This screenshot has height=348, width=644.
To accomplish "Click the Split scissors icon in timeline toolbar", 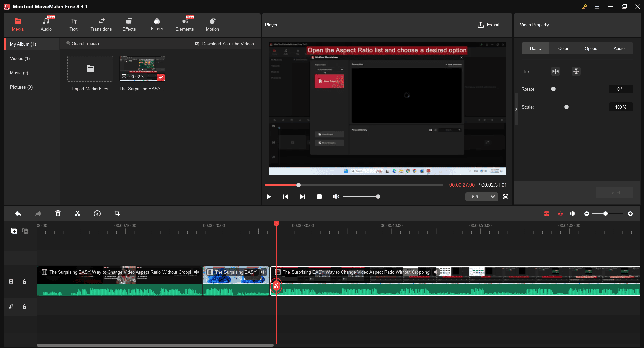I will (78, 214).
